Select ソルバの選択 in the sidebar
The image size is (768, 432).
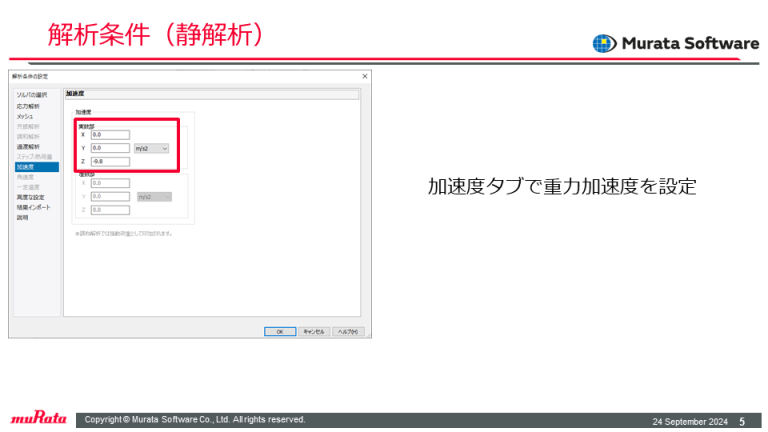(31, 94)
